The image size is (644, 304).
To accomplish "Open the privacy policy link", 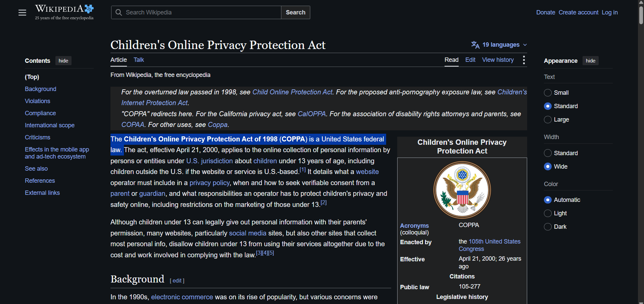I will tap(210, 183).
